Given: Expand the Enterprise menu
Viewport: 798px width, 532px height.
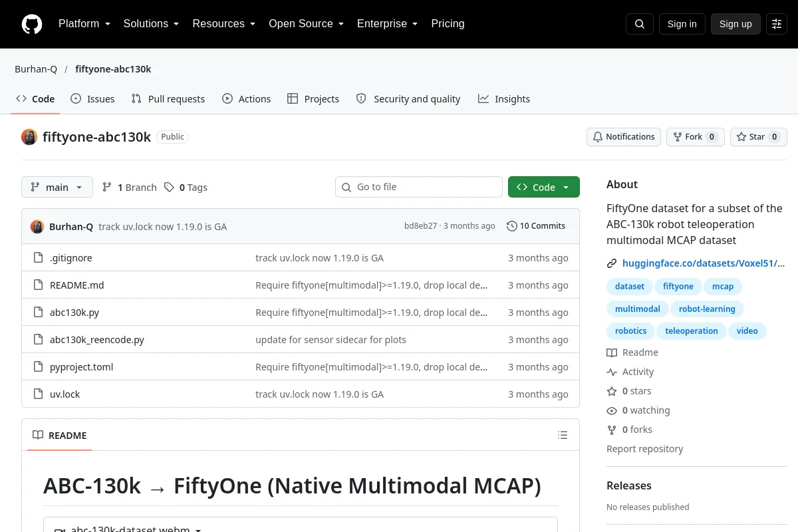Looking at the screenshot, I should pos(387,24).
